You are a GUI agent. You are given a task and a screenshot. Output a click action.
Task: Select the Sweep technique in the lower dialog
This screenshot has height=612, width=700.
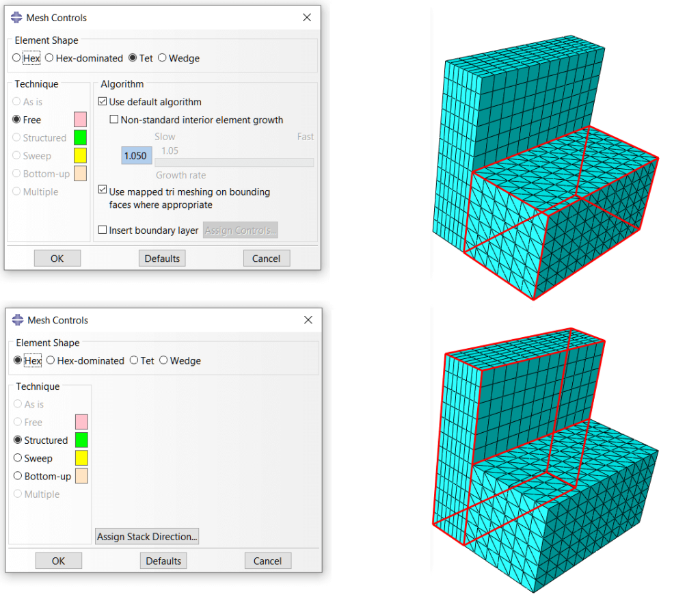pyautogui.click(x=18, y=458)
